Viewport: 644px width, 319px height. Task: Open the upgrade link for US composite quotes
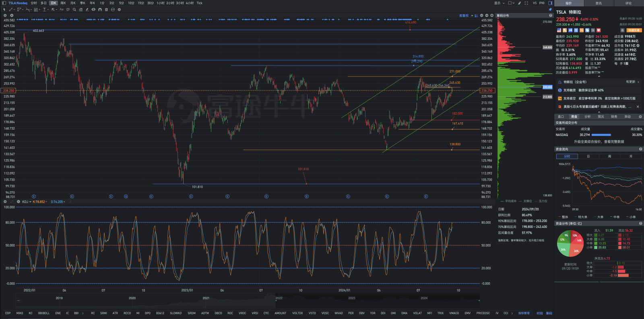599,142
